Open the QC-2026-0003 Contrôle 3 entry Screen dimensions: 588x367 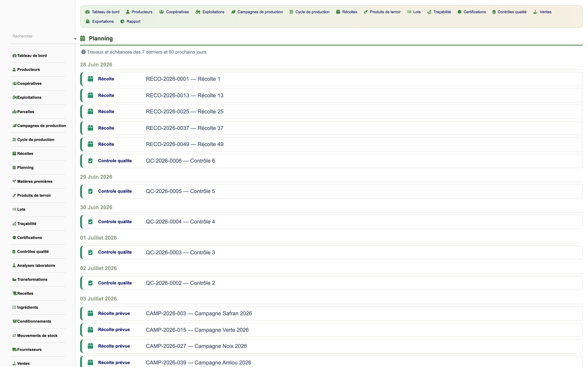pos(331,252)
